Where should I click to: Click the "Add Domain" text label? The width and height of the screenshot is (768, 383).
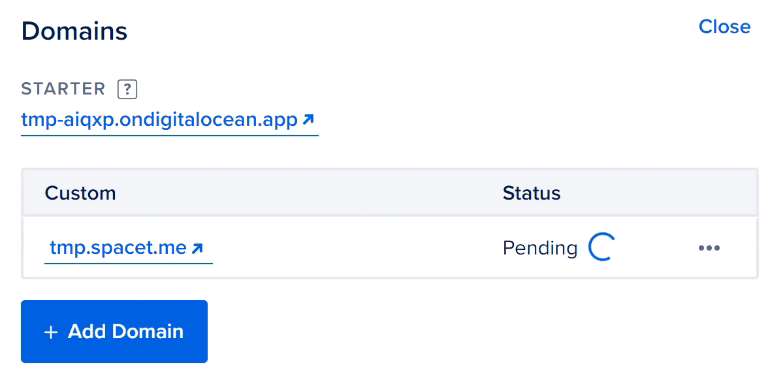pos(126,332)
